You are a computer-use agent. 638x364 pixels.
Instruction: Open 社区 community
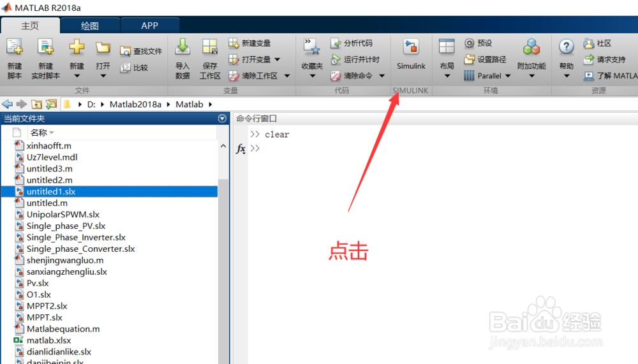click(597, 43)
